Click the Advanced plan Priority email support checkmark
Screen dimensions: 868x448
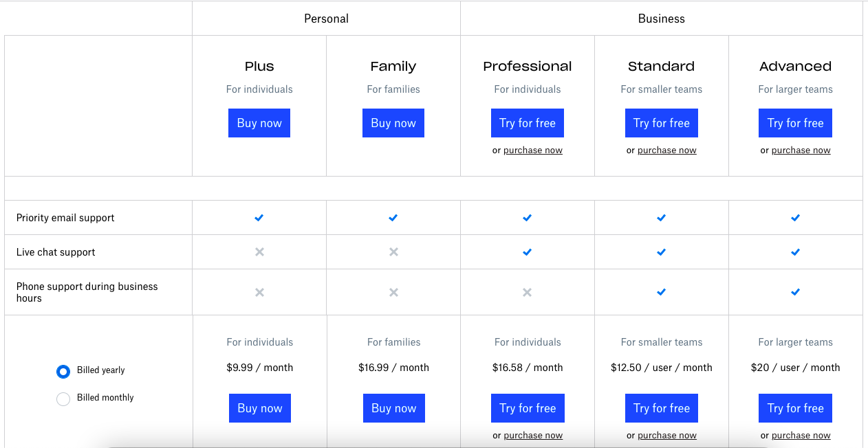coord(795,218)
